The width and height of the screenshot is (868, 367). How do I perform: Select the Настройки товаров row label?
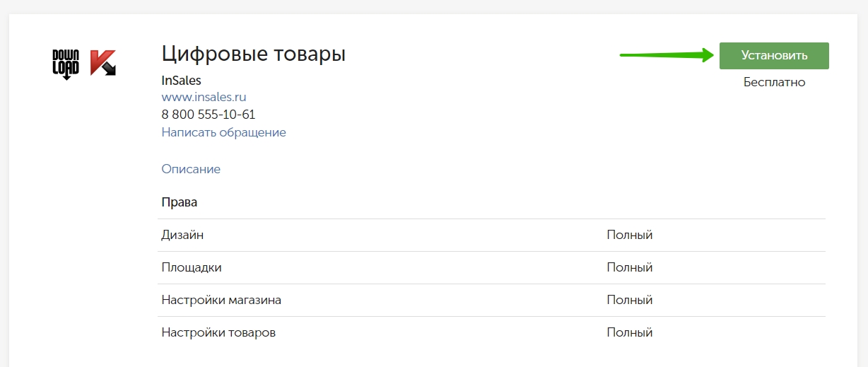218,332
